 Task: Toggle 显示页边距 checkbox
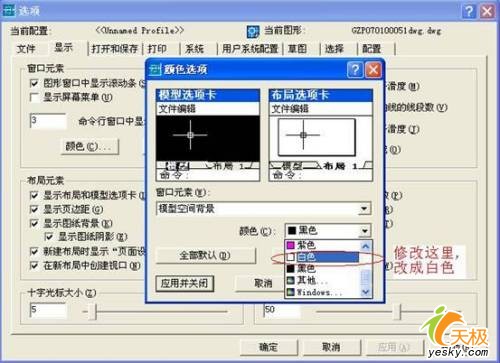(34, 209)
